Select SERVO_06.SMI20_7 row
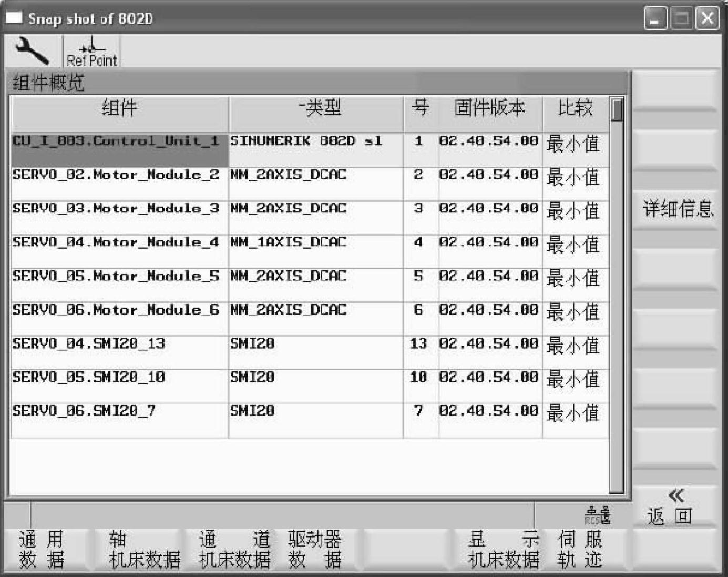 pyautogui.click(x=310, y=420)
